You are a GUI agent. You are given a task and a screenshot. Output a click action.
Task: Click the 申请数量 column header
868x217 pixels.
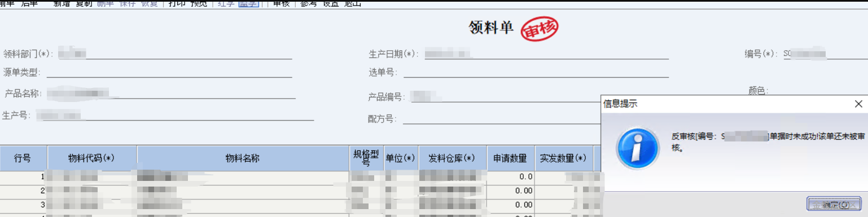pyautogui.click(x=510, y=158)
